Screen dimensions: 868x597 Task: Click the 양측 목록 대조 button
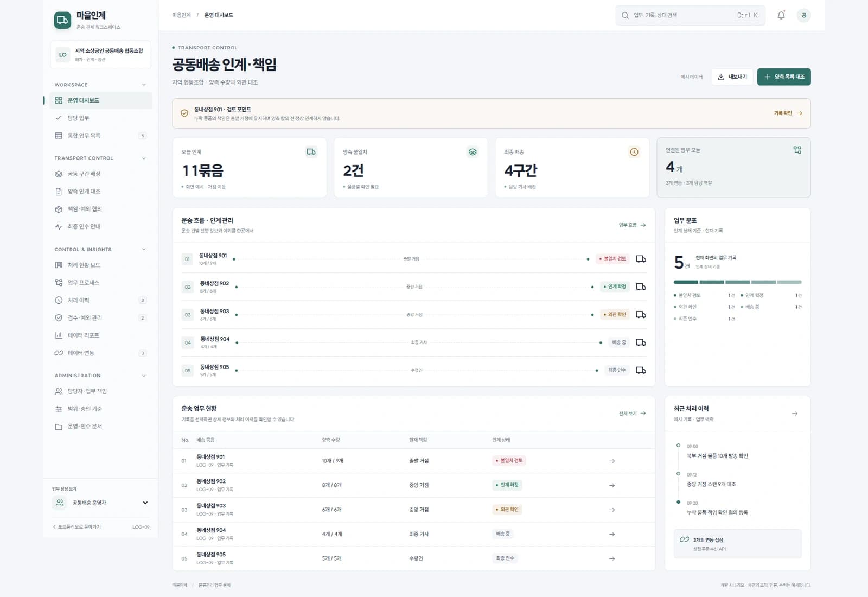(784, 77)
